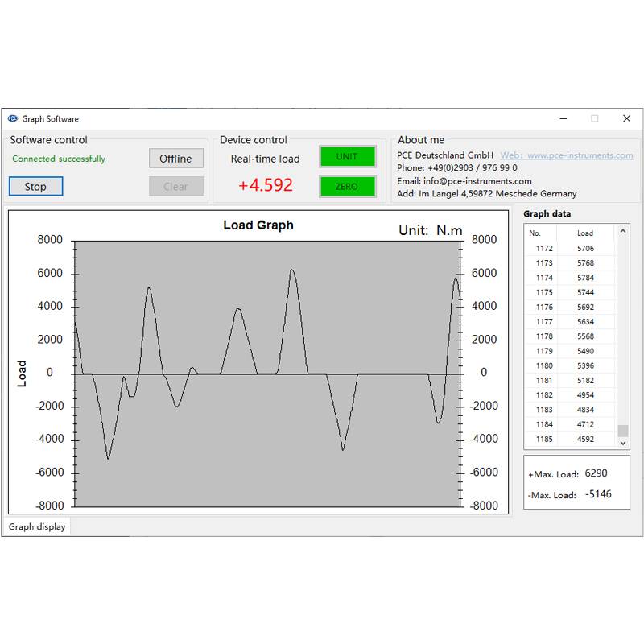Click the down arrow on the Graph data scrollbar

(622, 443)
